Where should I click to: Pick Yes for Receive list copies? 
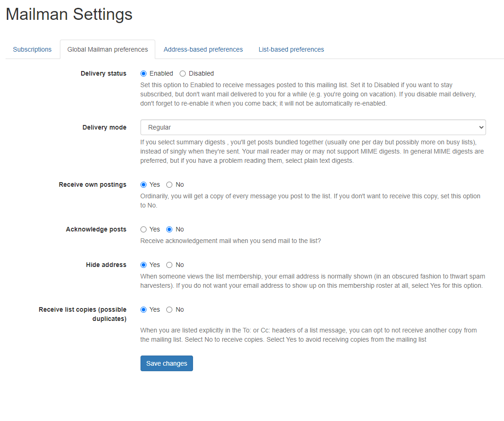point(144,309)
